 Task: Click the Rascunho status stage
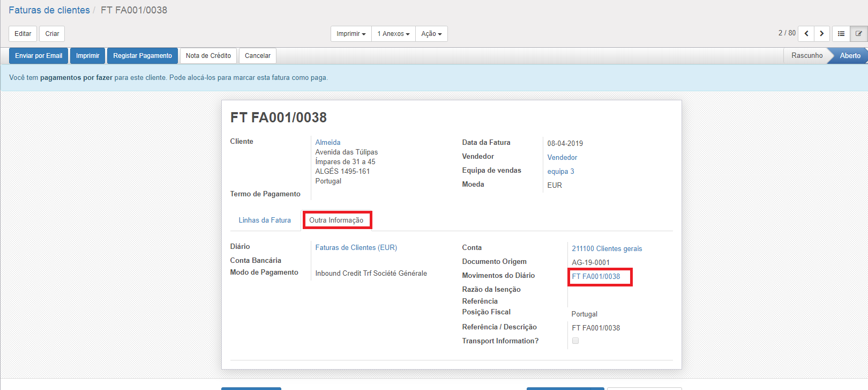[806, 56]
